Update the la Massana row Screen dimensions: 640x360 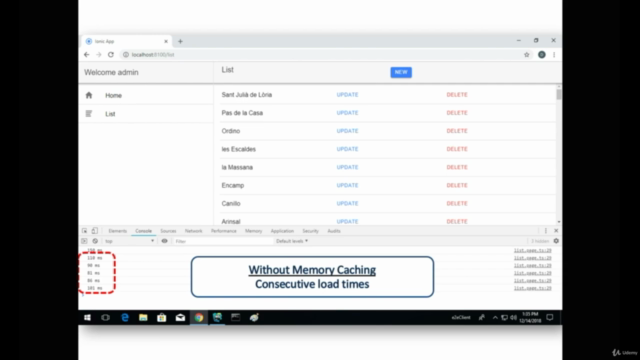347,167
